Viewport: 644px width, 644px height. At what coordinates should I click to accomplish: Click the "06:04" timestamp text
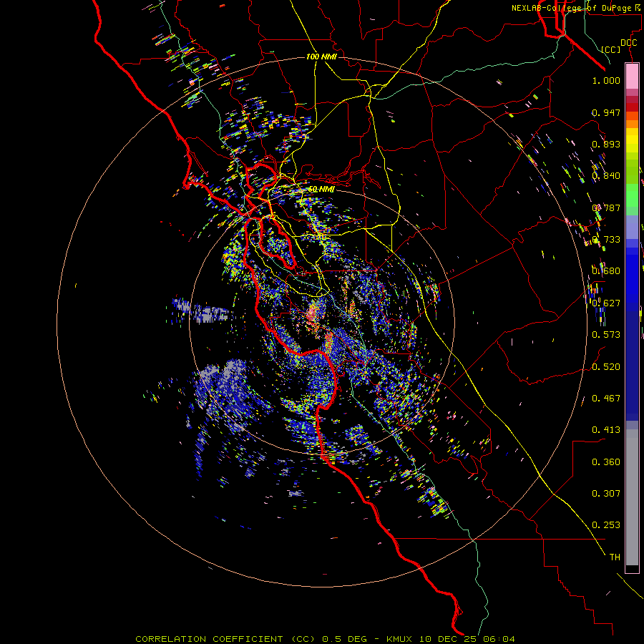point(498,639)
